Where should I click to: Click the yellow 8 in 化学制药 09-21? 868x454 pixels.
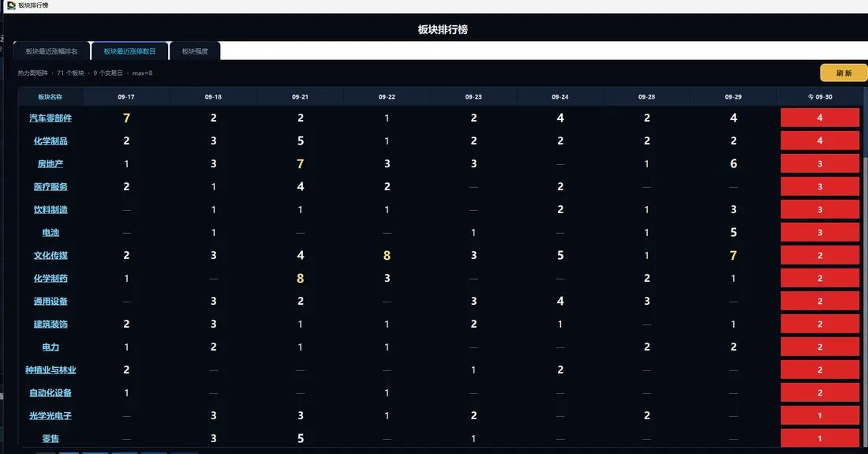coord(300,278)
